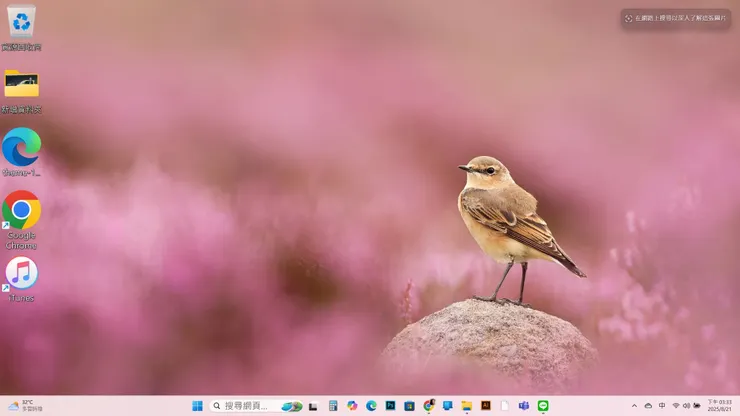Open the blank document taskbar icon
This screenshot has height=416, width=740.
coord(505,406)
